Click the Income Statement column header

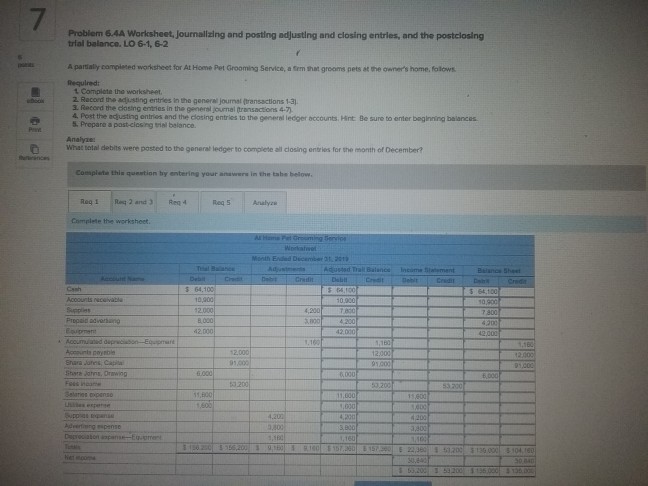pyautogui.click(x=427, y=270)
